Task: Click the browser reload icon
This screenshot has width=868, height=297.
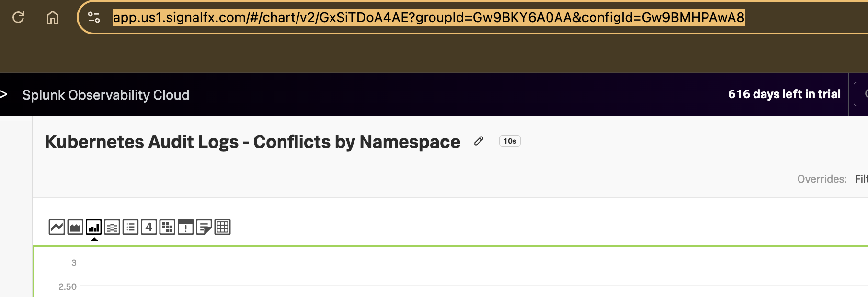Action: click(x=18, y=18)
